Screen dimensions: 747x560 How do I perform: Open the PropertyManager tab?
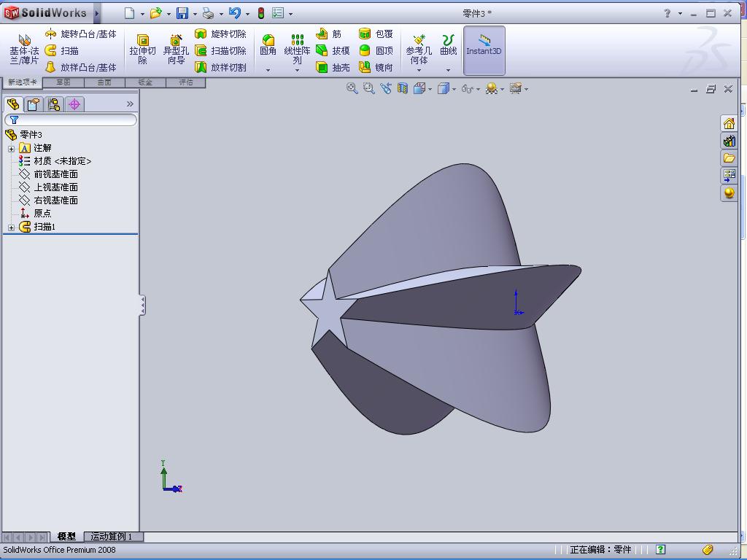coord(34,104)
